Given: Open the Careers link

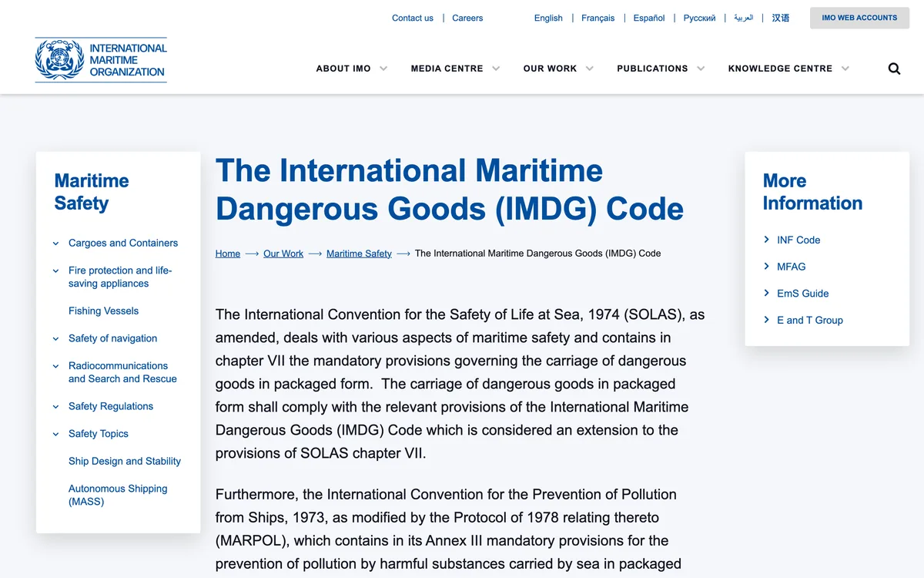Looking at the screenshot, I should pos(467,18).
